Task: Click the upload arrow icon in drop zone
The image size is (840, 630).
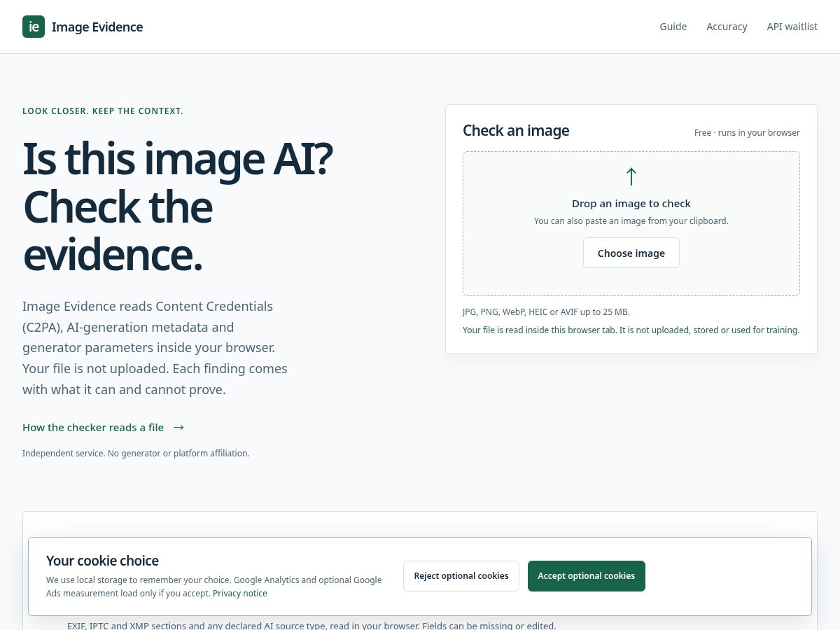Action: (631, 176)
